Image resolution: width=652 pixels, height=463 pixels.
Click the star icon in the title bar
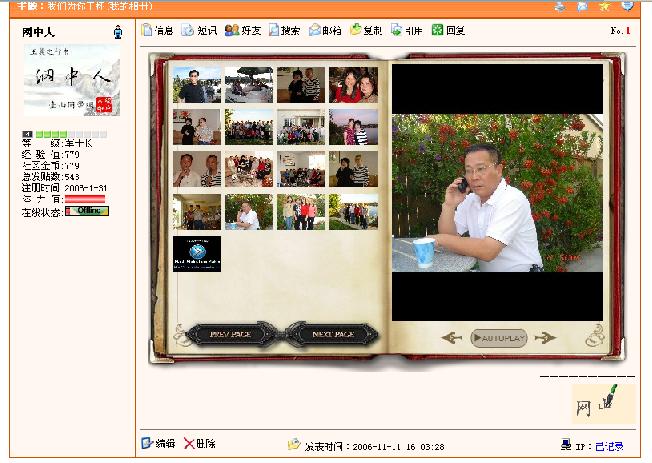click(605, 6)
